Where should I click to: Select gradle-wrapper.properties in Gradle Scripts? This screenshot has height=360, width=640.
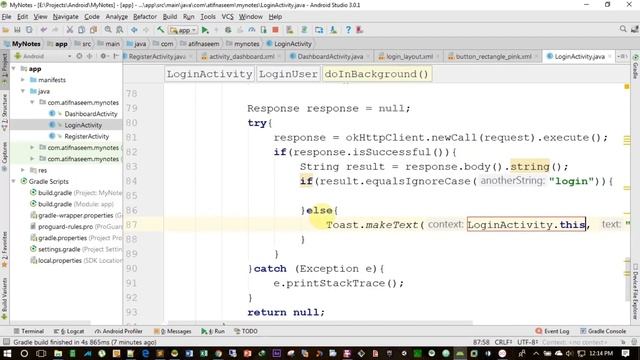coord(76,215)
